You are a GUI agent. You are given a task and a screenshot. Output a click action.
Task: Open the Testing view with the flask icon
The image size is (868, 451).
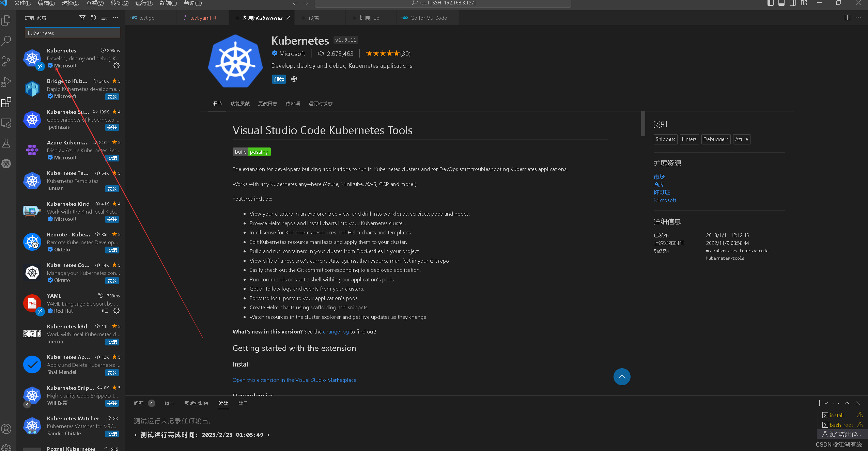coord(6,143)
